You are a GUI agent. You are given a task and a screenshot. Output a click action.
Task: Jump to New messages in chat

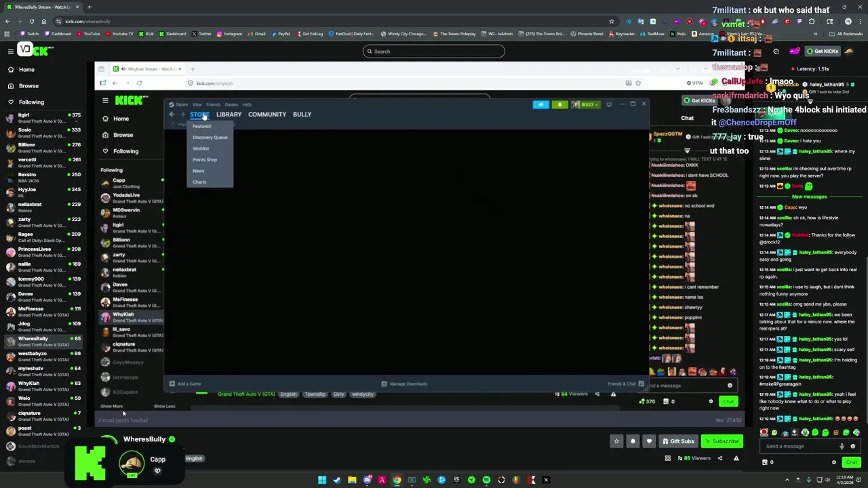point(810,197)
